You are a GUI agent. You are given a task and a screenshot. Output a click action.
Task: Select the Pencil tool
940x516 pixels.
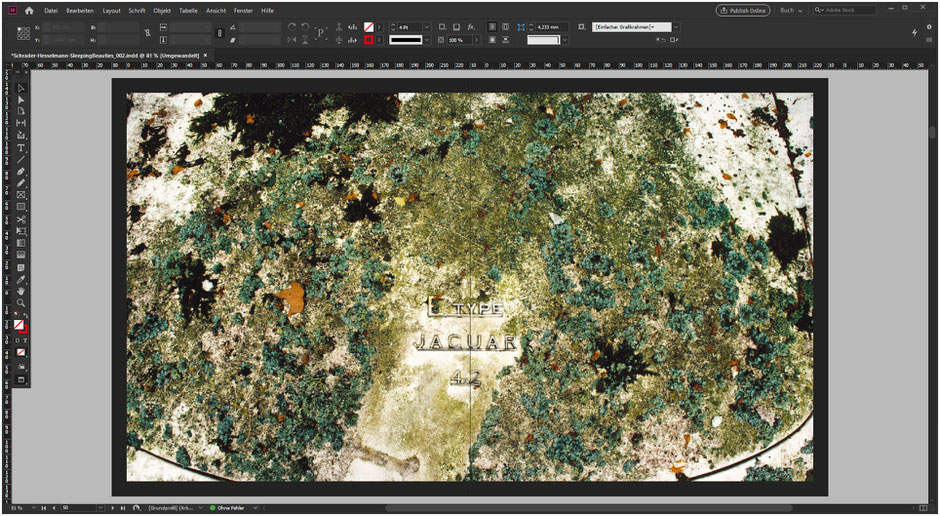coord(21,183)
